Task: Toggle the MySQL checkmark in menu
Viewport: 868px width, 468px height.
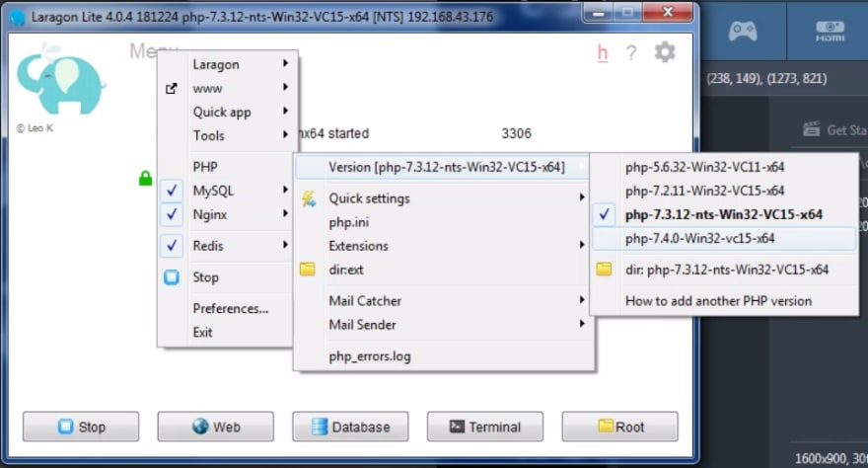Action: [x=172, y=191]
